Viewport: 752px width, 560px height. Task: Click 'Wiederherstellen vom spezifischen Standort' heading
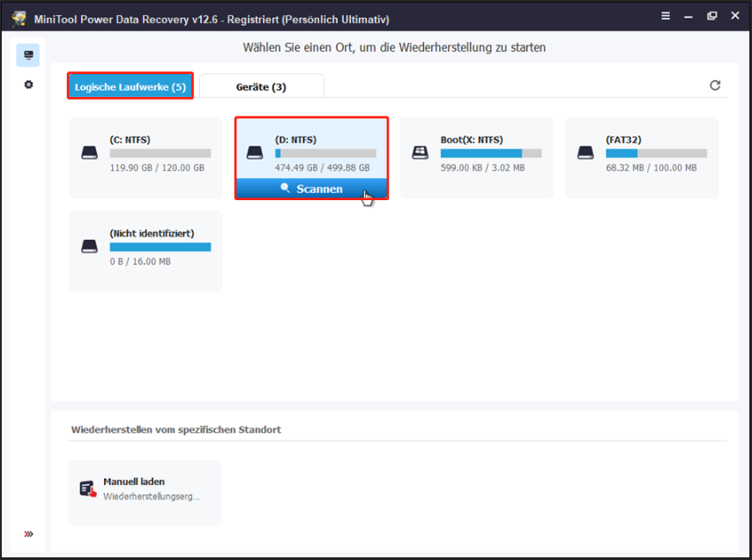point(176,429)
